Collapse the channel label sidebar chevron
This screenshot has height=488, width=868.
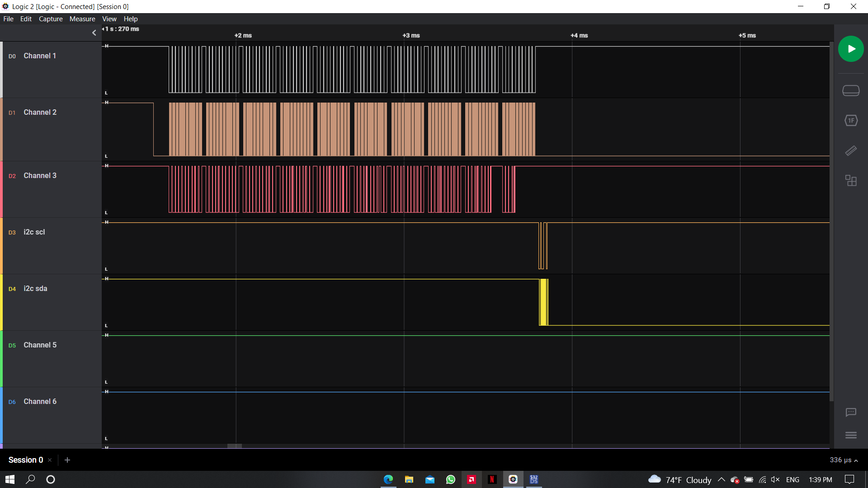tap(94, 33)
